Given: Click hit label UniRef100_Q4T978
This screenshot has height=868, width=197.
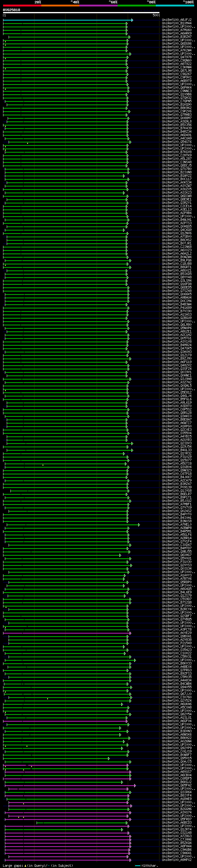Looking at the screenshot, I should 177,57.
